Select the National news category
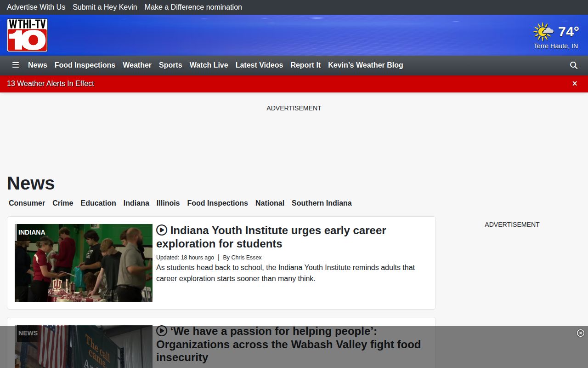 270,203
